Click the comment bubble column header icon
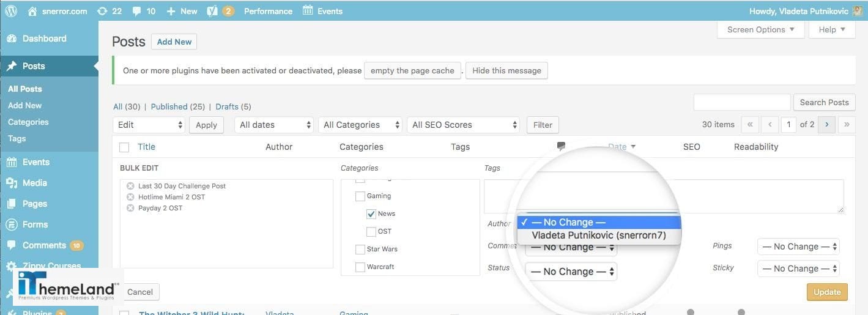Screen dimensions: 868x315 point(561,146)
